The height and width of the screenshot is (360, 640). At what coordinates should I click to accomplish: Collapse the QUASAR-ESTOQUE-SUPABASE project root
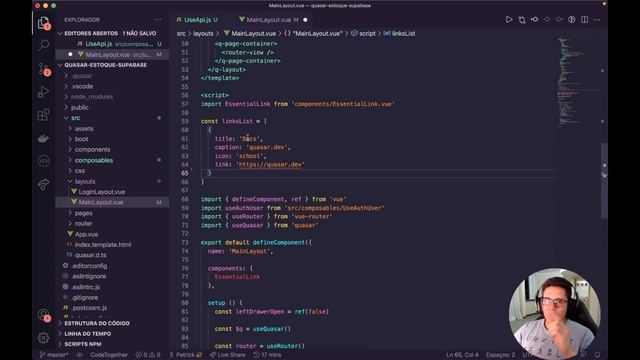pyautogui.click(x=112, y=65)
